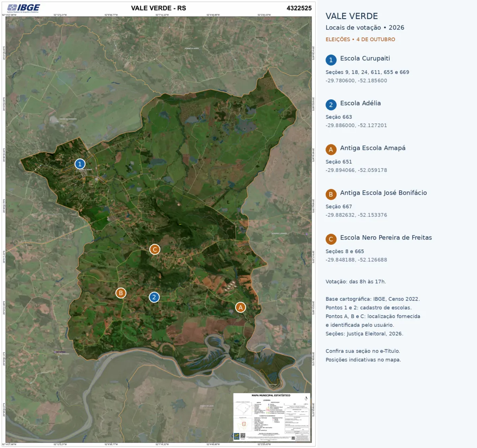Click the map title "VALE VERDE - RS"
477x448 pixels.
tap(159, 8)
